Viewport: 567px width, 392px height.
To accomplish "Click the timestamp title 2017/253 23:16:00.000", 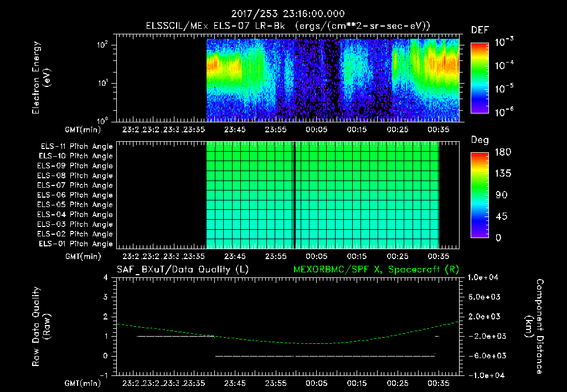I will click(288, 14).
